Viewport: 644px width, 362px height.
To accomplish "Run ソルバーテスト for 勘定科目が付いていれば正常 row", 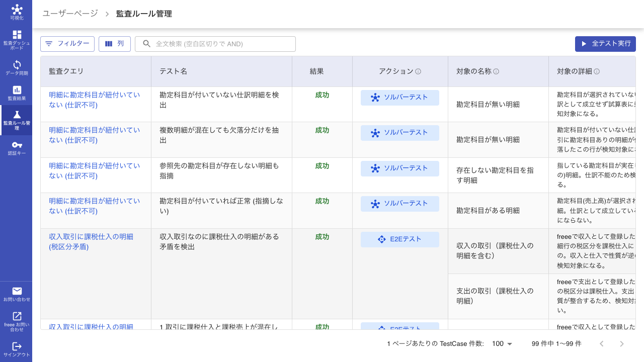I will coord(400,204).
